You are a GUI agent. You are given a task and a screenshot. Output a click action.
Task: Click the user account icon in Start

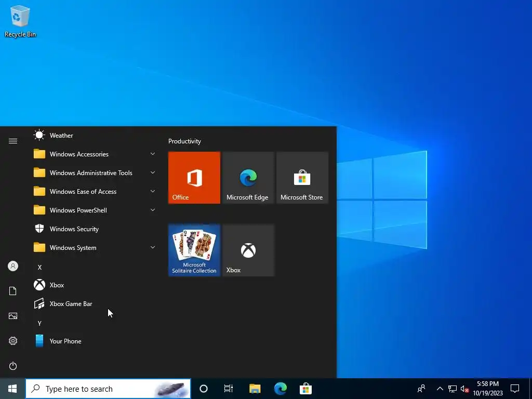(13, 266)
